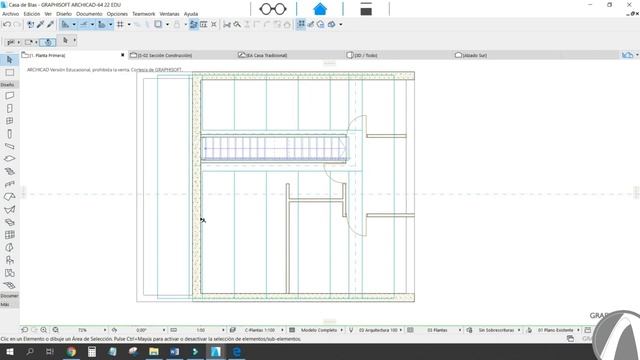Expand the Documento toolbox section
This screenshot has height=360, width=640.
click(9, 296)
